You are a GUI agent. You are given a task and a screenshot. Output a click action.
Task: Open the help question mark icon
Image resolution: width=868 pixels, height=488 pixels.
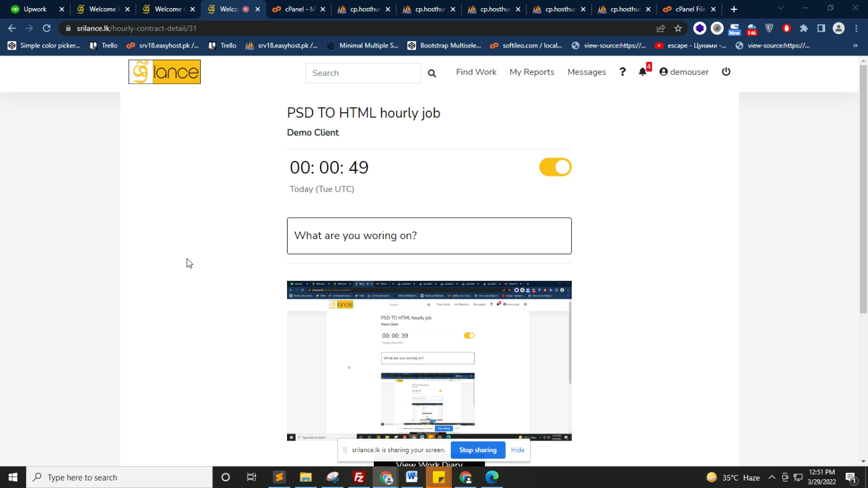click(x=623, y=72)
